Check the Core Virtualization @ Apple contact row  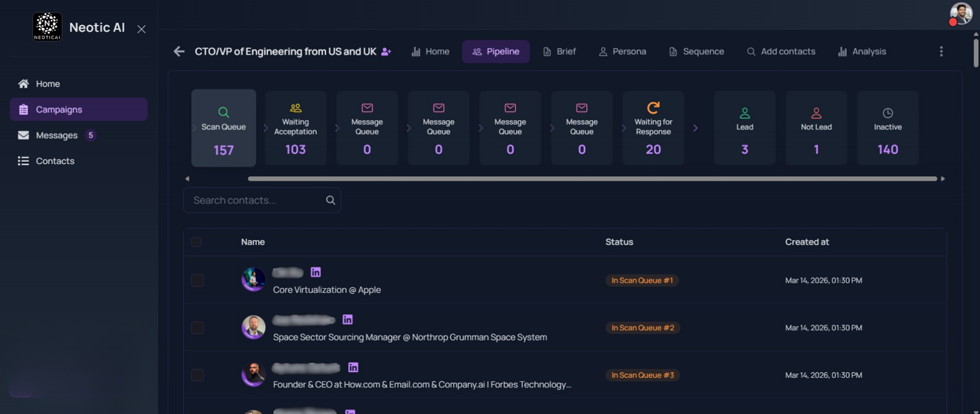pos(197,280)
